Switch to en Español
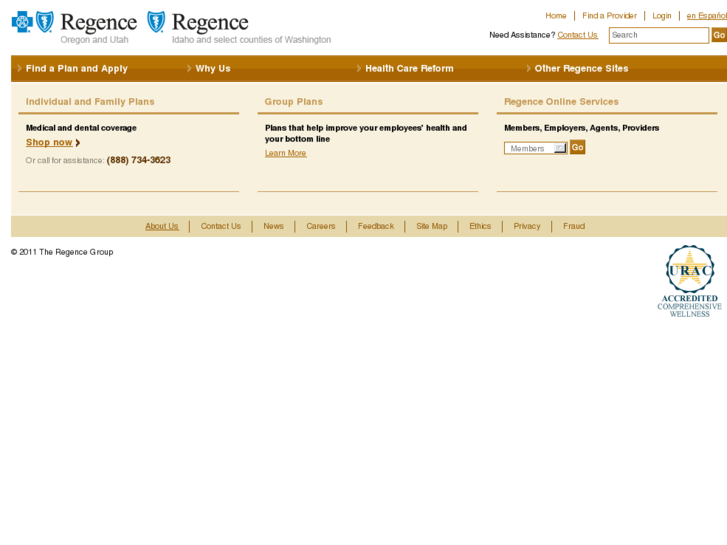Viewport: 727px width, 545px height. click(x=707, y=16)
